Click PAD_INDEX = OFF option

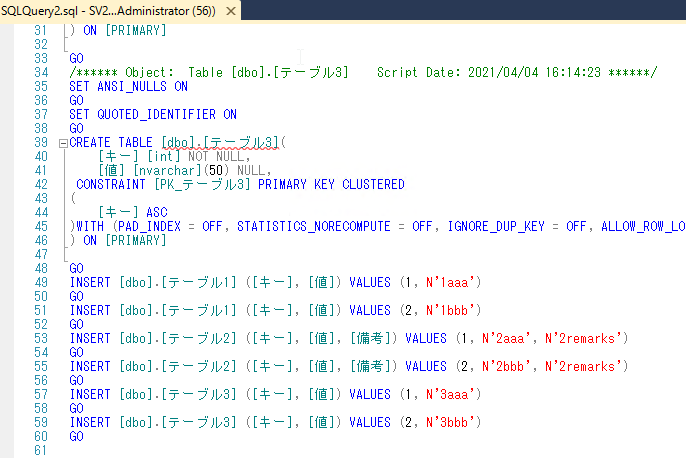coord(170,226)
